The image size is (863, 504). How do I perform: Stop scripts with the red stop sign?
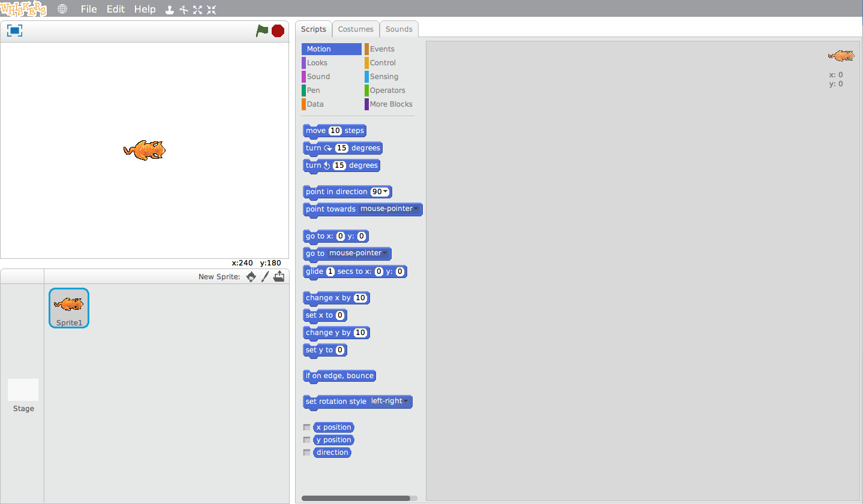pyautogui.click(x=278, y=31)
